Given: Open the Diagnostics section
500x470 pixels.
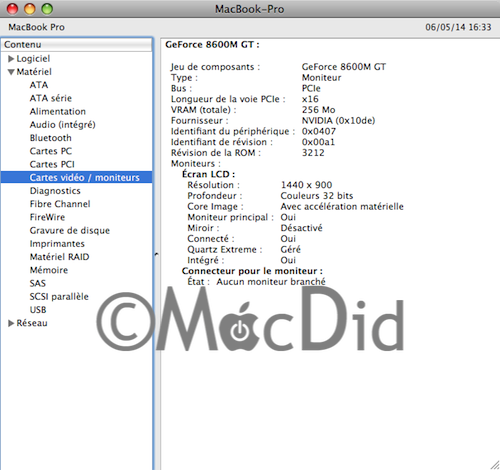Looking at the screenshot, I should tap(55, 191).
